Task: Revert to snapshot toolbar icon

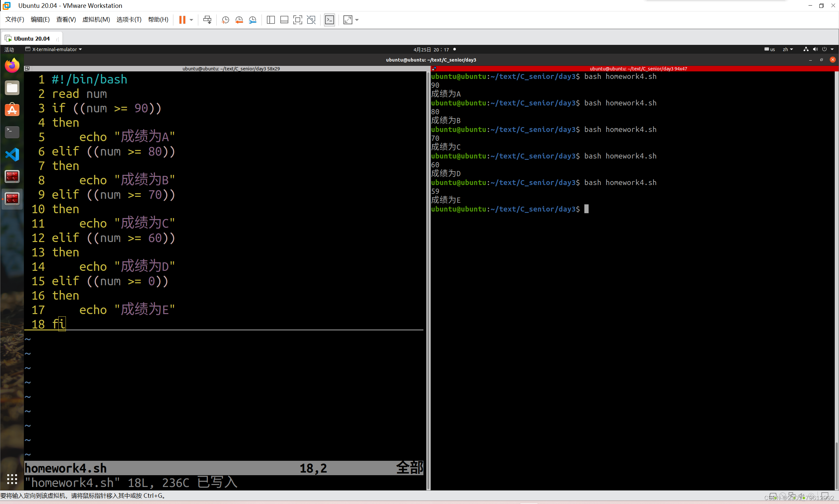Action: [x=239, y=20]
